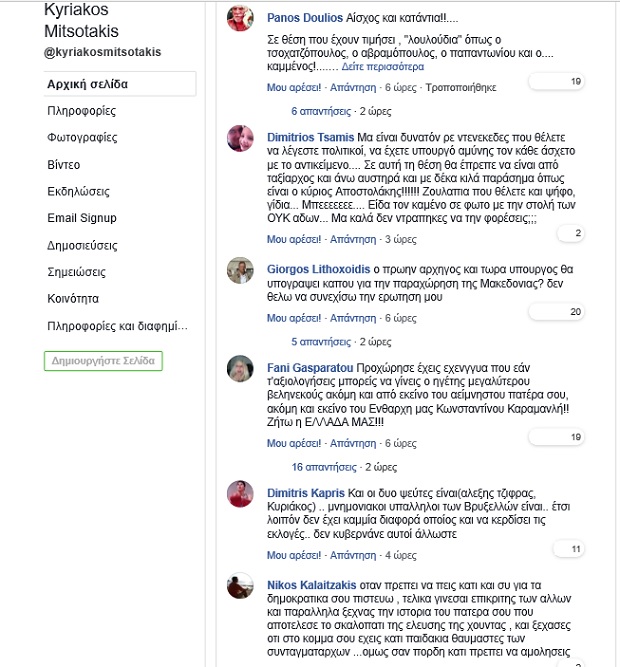Click Dimitrios Tsamis avatar image
620x667 pixels.
pos(239,138)
